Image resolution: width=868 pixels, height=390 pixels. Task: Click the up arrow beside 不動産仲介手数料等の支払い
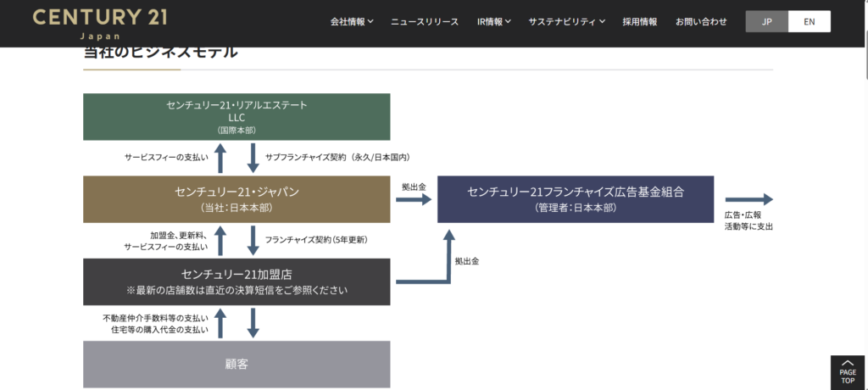point(220,323)
